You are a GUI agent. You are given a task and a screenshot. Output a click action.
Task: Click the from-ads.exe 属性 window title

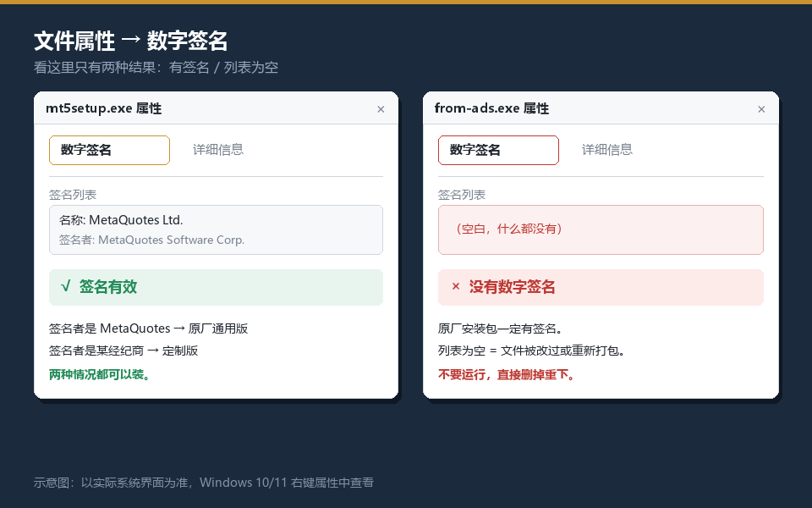tap(491, 108)
